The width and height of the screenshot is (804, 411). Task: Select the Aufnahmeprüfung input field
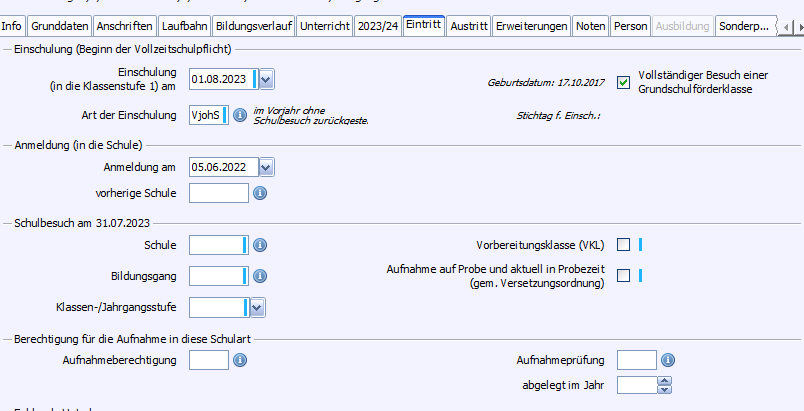coord(637,360)
